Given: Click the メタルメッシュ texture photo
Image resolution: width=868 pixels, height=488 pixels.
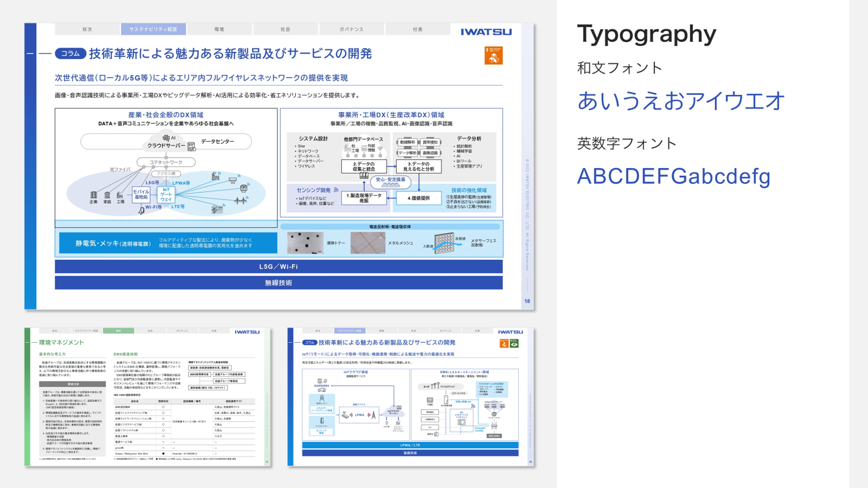Looking at the screenshot, I should click(x=368, y=243).
